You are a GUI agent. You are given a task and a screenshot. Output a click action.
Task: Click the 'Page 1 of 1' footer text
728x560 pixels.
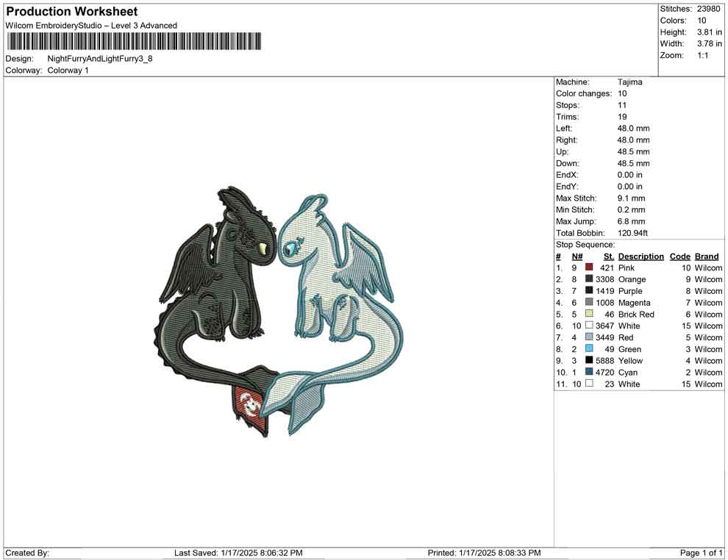coord(701,553)
